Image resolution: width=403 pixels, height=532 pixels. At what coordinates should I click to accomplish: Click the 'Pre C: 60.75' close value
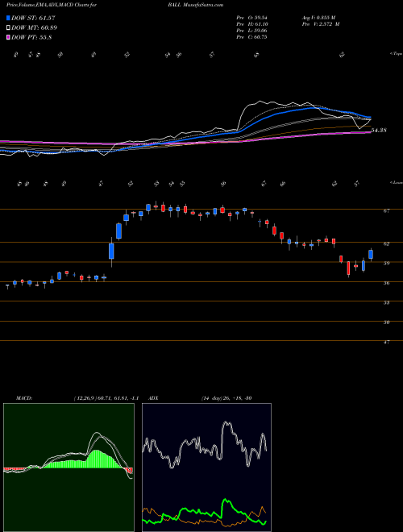(x=251, y=37)
